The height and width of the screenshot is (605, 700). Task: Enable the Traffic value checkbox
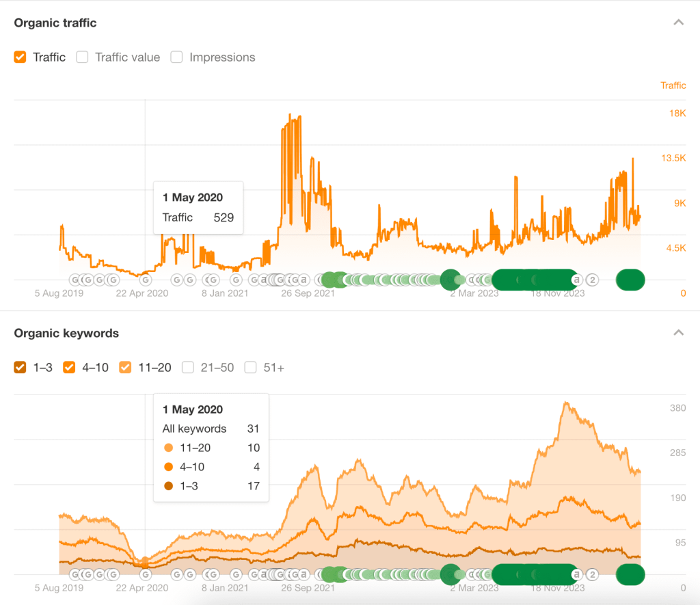pyautogui.click(x=82, y=57)
